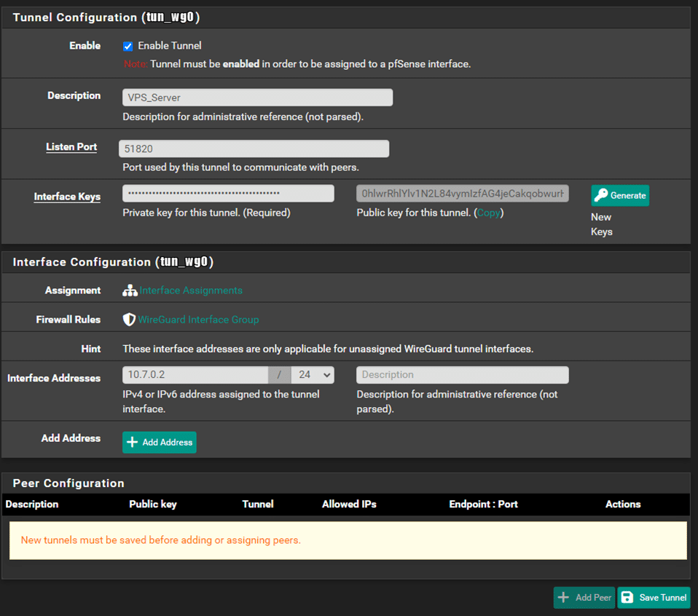This screenshot has width=698, height=616.
Task: Select the VPS_Server description field
Action: tap(256, 97)
